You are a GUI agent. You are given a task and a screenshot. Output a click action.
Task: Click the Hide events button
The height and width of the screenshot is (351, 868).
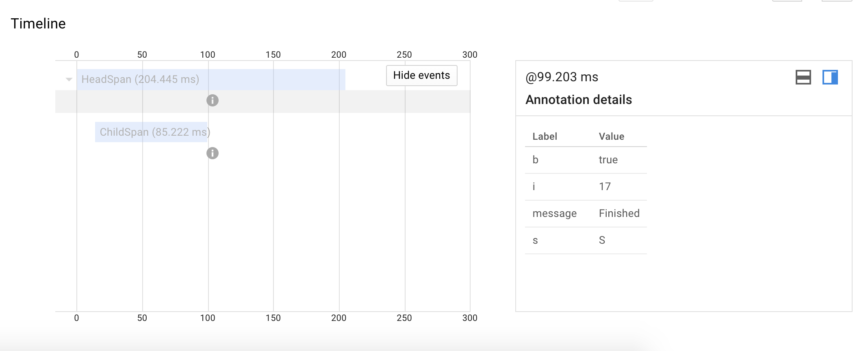421,76
